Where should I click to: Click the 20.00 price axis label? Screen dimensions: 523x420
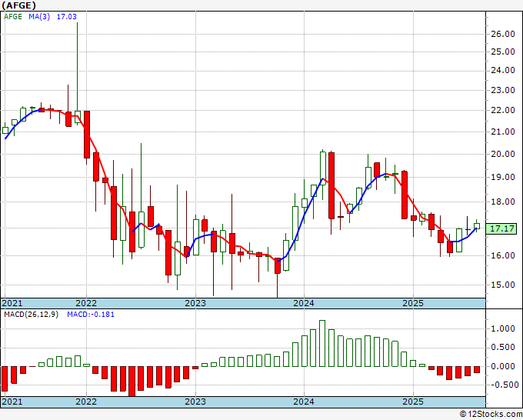point(503,154)
